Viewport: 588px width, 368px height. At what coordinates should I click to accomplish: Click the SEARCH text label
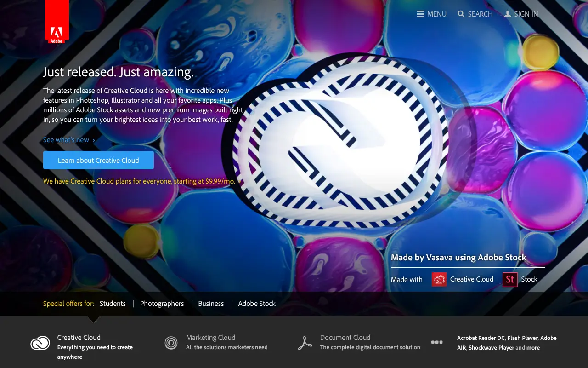click(x=480, y=14)
